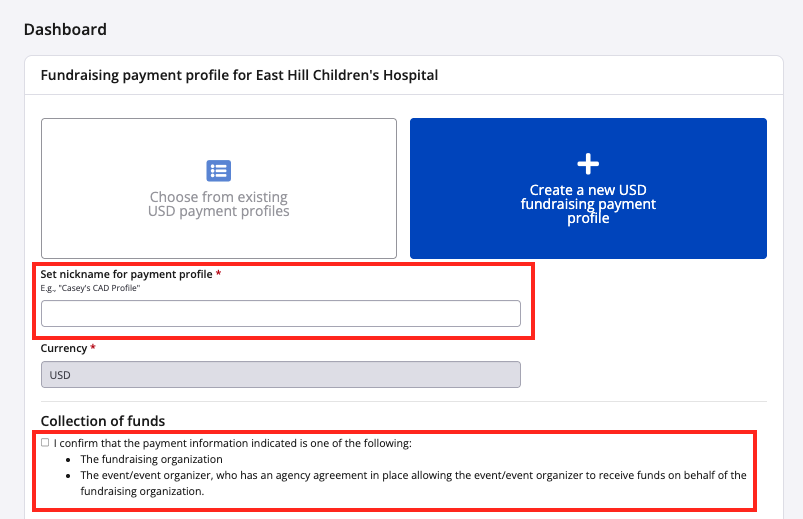The height and width of the screenshot is (519, 803).
Task: Focus the payment profile nickname field
Action: 280,313
